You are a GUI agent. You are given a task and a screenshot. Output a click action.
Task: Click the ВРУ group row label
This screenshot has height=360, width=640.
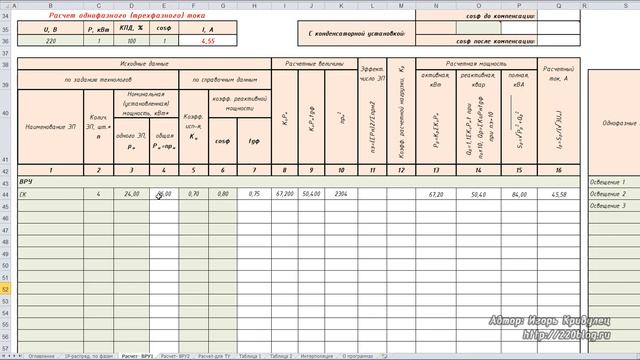tap(25, 182)
